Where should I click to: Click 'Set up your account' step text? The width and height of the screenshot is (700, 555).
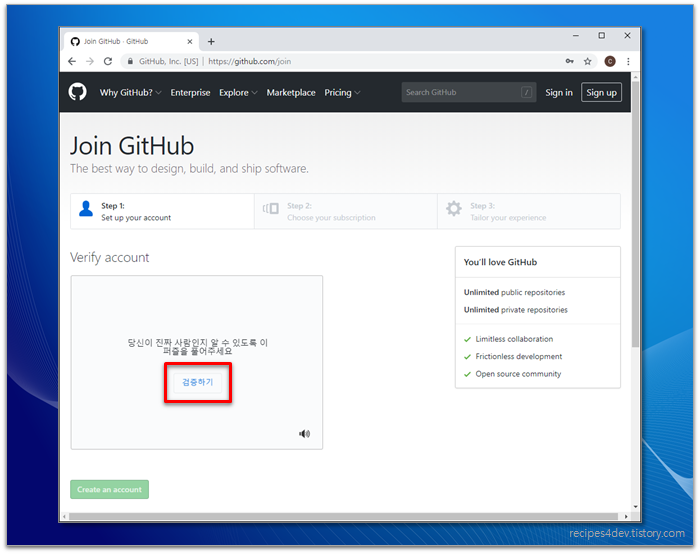[x=136, y=217]
